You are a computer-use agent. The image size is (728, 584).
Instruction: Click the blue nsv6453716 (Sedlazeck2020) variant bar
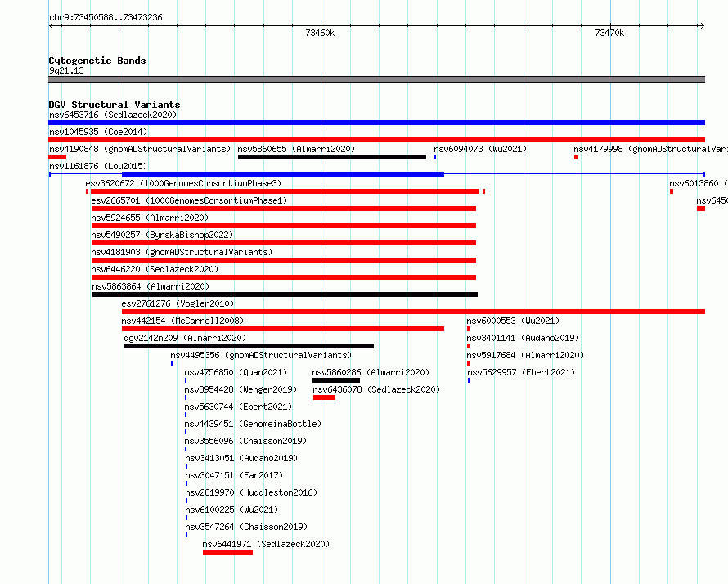click(376, 123)
